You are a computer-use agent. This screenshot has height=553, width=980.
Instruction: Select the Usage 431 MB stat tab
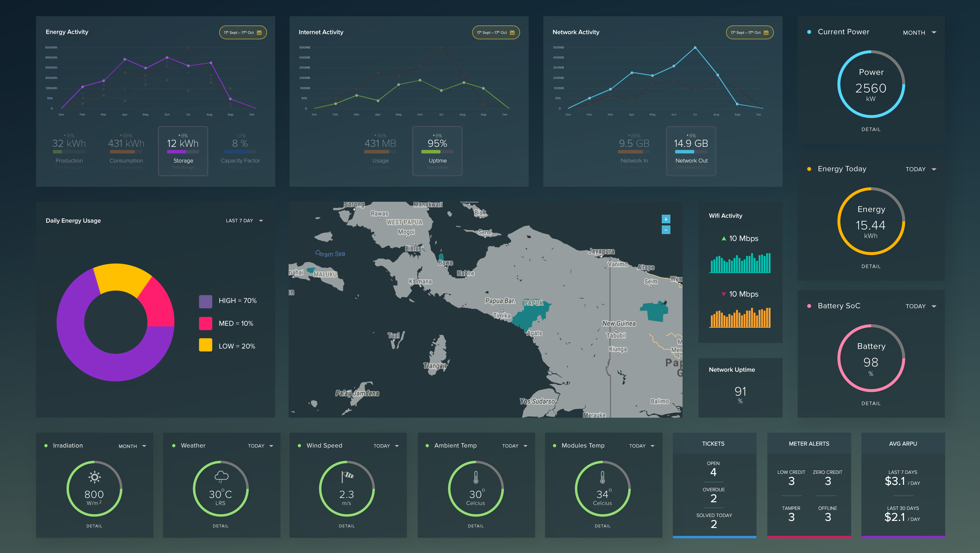point(380,151)
